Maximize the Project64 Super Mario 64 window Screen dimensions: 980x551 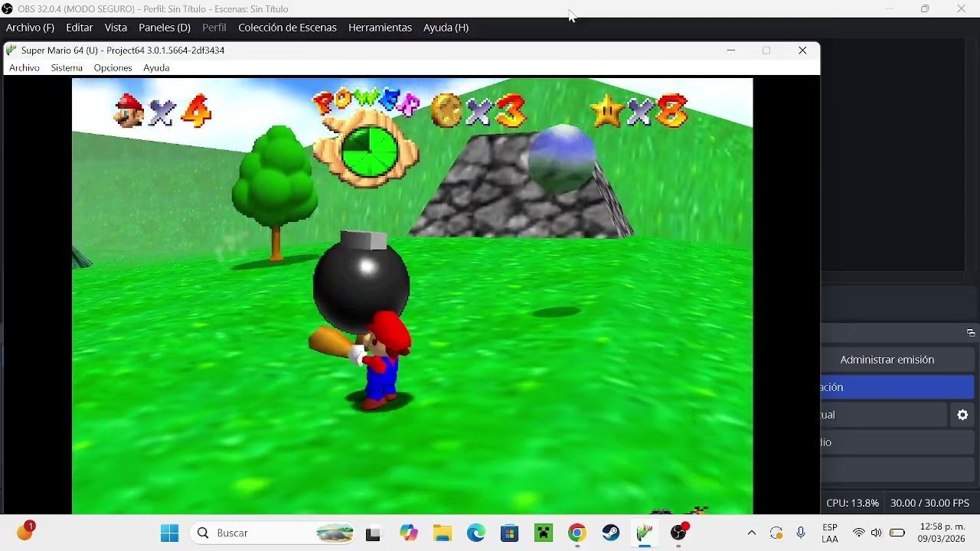click(766, 51)
